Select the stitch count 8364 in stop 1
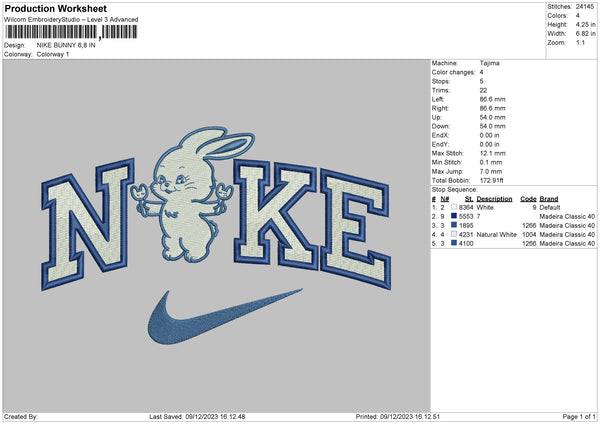 (x=466, y=207)
